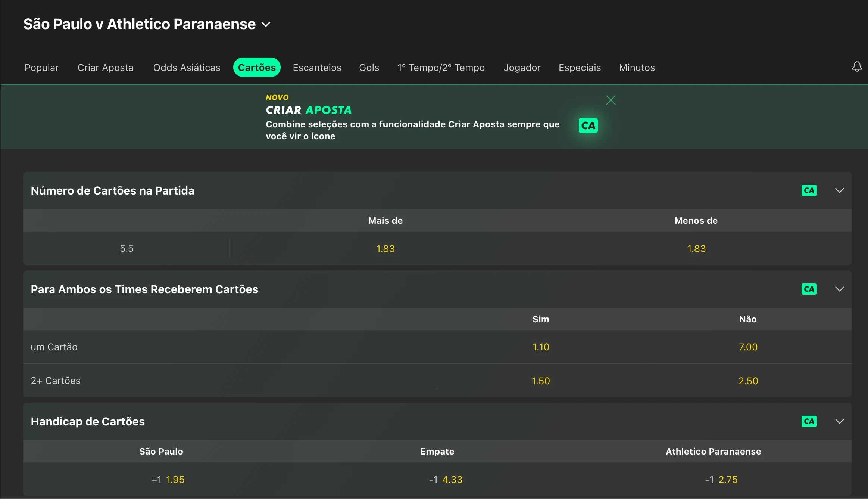This screenshot has height=499, width=868.
Task: Click the 5.5 line value
Action: (x=127, y=249)
